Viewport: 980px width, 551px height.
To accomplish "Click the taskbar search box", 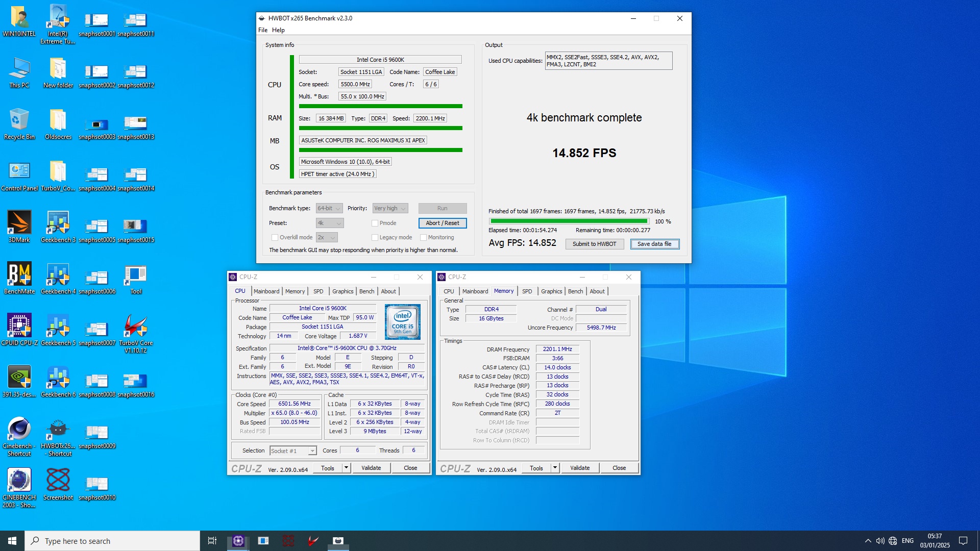I will (112, 541).
